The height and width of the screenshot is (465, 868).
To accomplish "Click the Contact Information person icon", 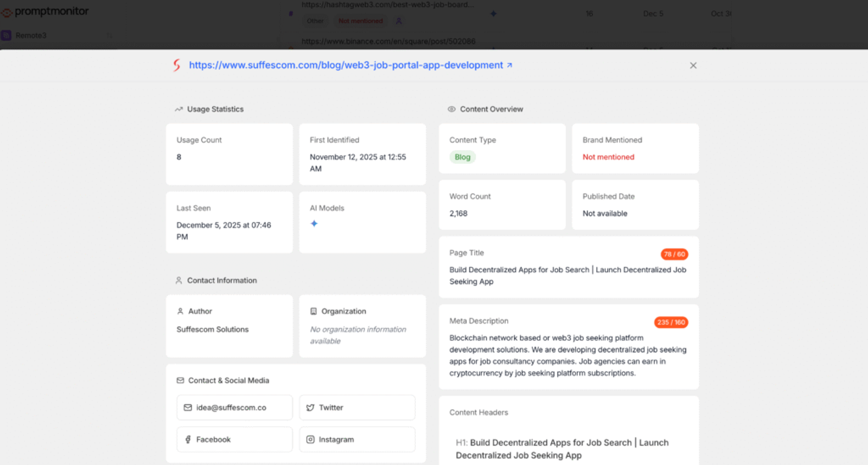I will (179, 281).
